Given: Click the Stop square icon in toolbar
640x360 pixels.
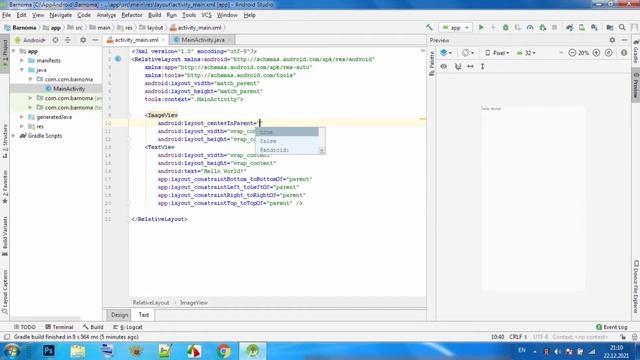Looking at the screenshot, I should [x=554, y=27].
